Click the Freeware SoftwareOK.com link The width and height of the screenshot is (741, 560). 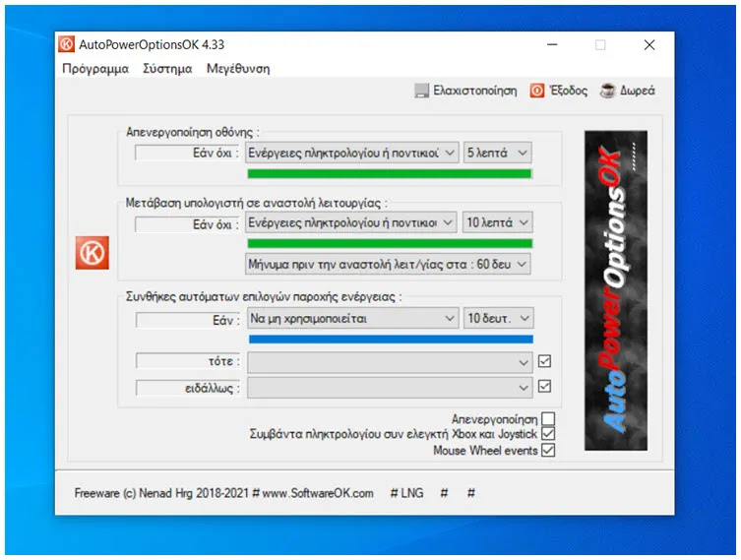[223, 493]
